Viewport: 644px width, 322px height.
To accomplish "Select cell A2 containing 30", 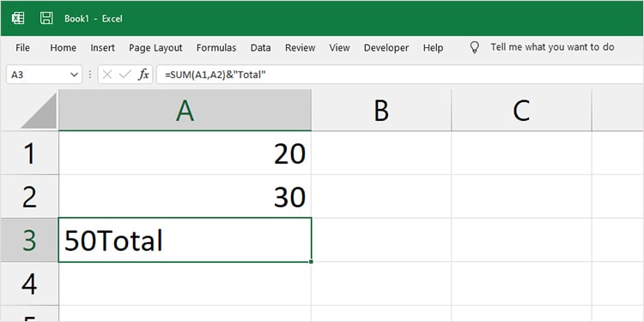I will tap(185, 197).
